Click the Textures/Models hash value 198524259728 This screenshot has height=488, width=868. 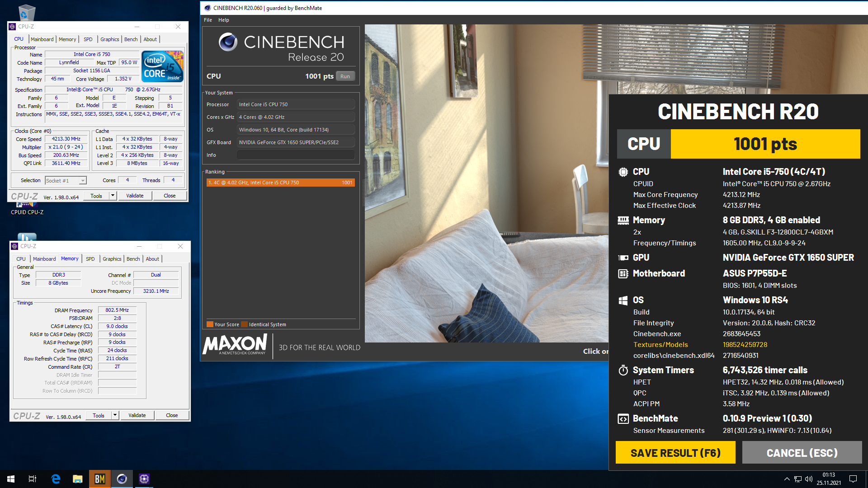745,345
